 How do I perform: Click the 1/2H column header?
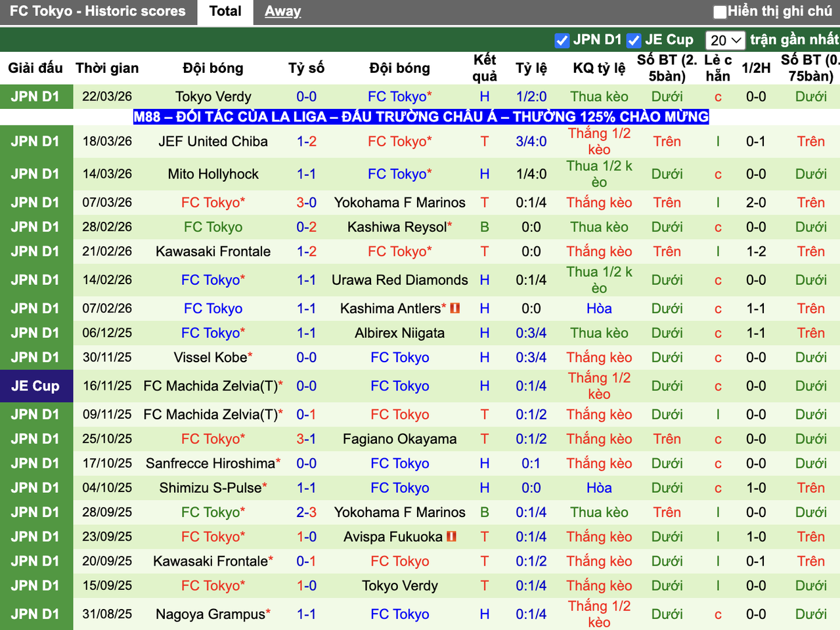coord(756,68)
